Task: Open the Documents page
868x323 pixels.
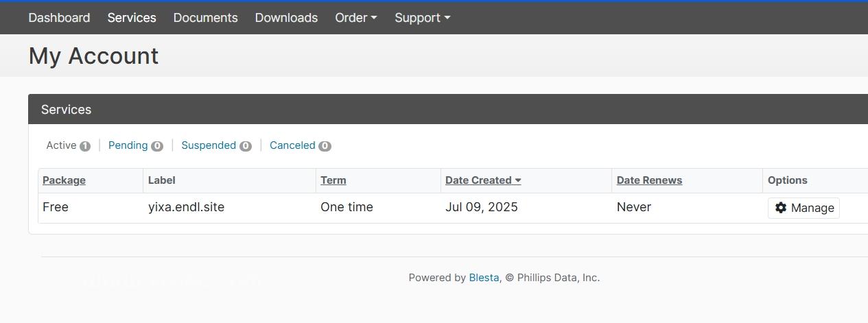Action: coord(205,18)
